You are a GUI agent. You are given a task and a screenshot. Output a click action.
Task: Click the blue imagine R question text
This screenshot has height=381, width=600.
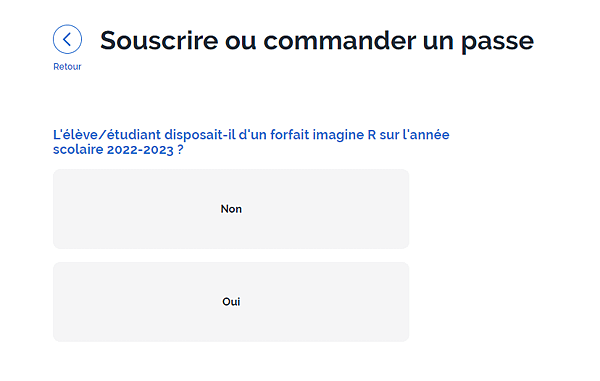tap(251, 142)
